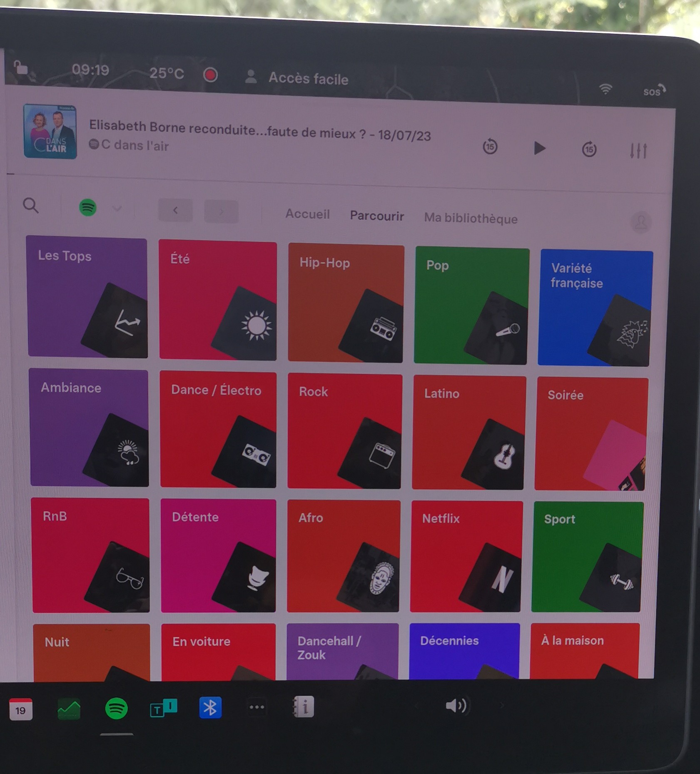Image resolution: width=700 pixels, height=774 pixels.
Task: Click the SOS emergency call icon
Action: 654,91
